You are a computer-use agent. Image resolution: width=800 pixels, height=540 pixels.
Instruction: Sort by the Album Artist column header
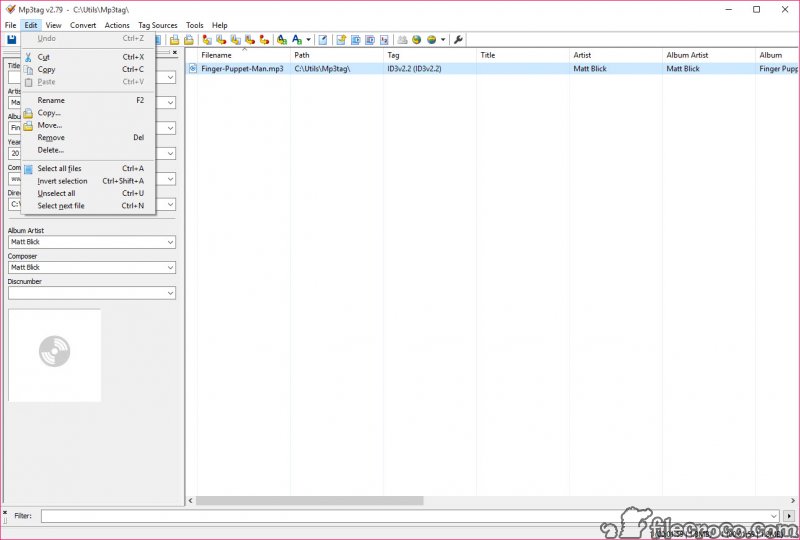[x=709, y=55]
